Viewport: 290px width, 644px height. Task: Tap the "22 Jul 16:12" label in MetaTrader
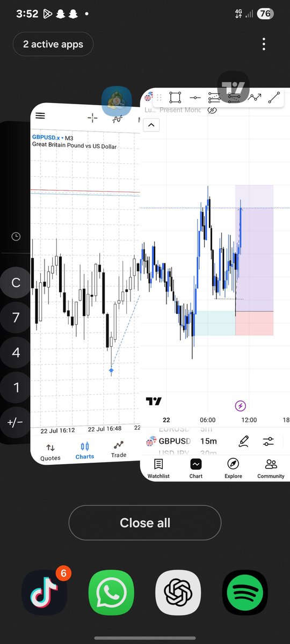point(58,430)
